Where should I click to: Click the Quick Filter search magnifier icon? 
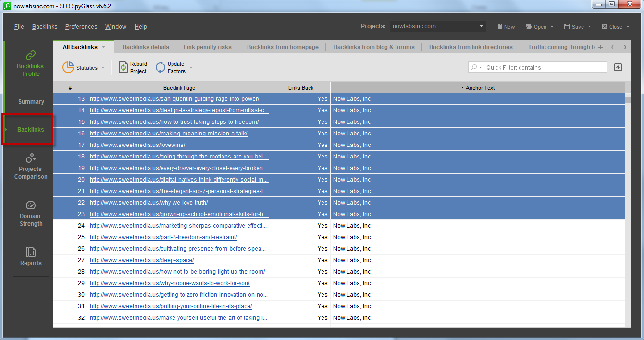tap(475, 67)
